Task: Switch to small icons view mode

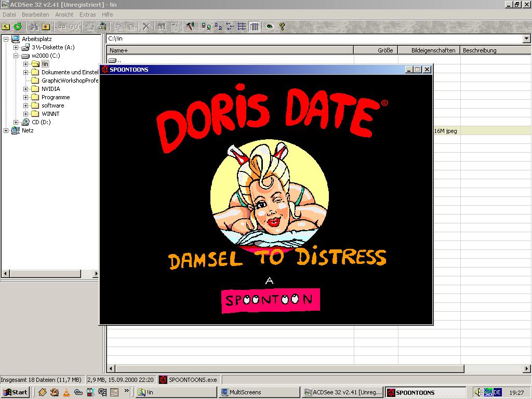Action: [218, 26]
